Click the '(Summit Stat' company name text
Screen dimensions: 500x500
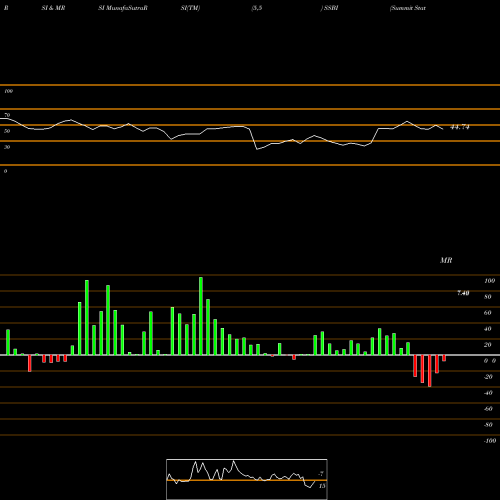tap(408, 8)
